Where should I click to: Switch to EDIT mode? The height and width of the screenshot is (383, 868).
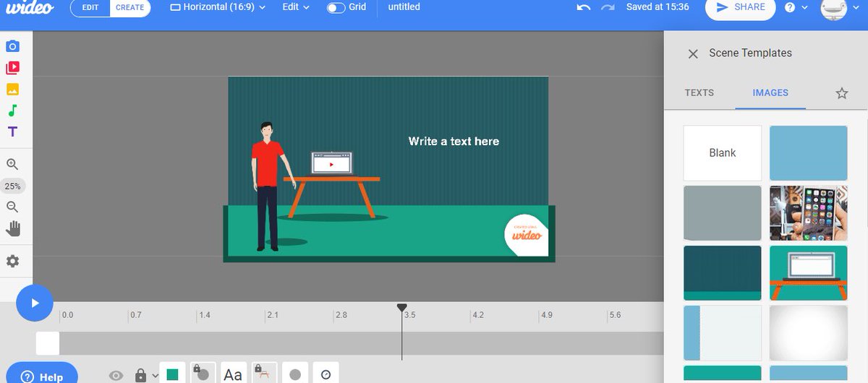tap(90, 7)
